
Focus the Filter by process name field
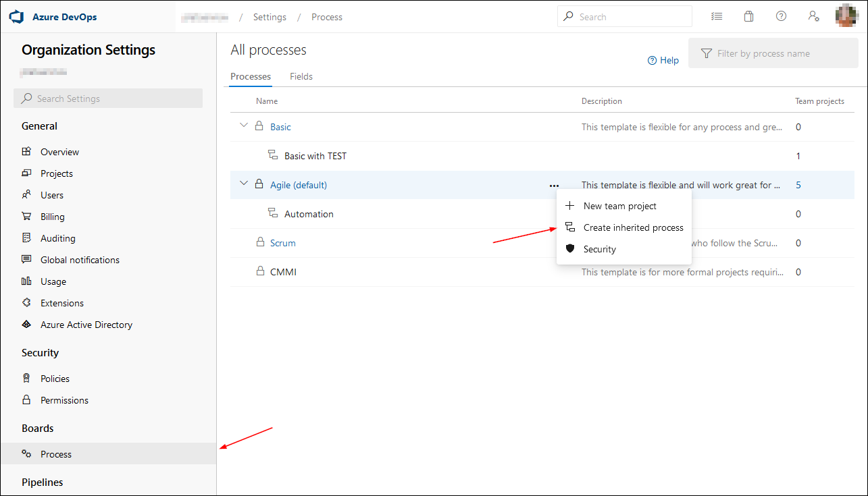click(773, 53)
